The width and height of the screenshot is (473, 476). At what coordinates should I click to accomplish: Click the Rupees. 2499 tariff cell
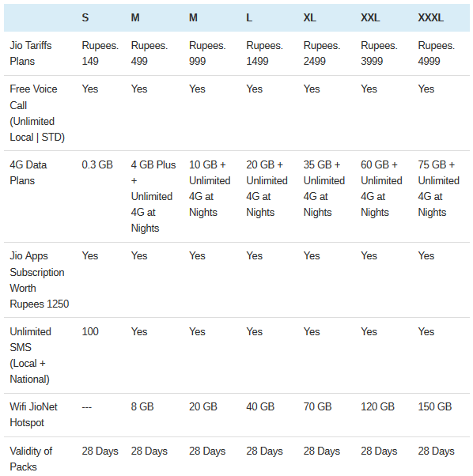pyautogui.click(x=322, y=53)
